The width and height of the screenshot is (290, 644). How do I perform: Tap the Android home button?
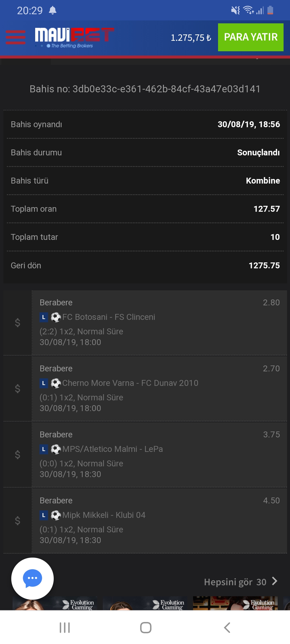(146, 628)
